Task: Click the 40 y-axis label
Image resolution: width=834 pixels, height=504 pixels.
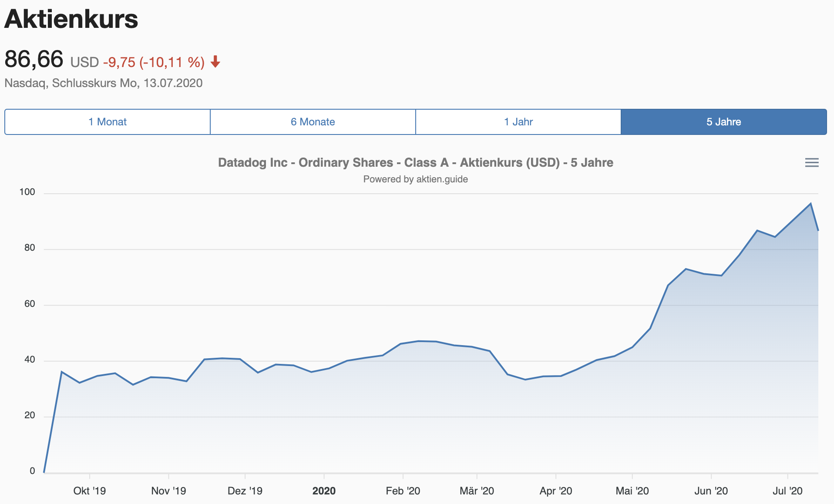Action: click(30, 360)
